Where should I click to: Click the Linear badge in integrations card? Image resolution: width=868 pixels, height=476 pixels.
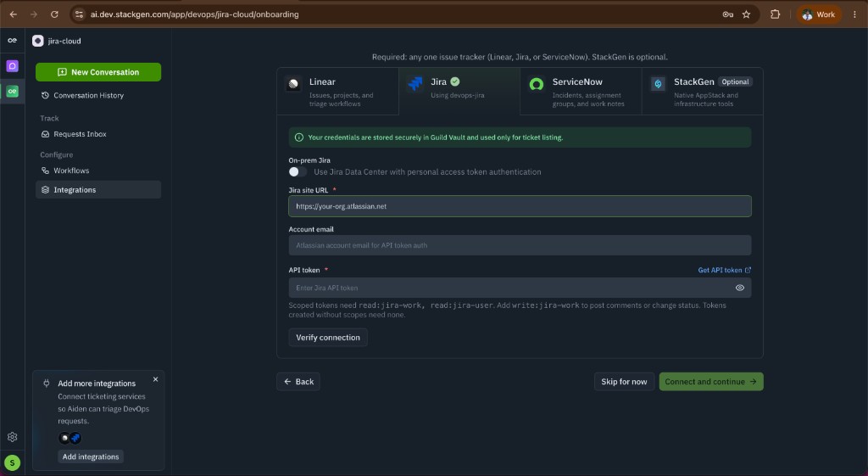tap(64, 438)
